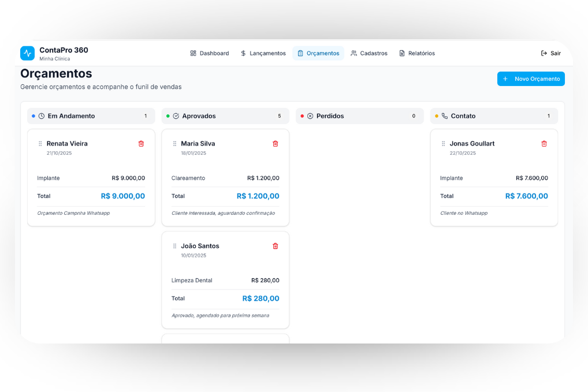This screenshot has width=588, height=392.
Task: Click grip handle on Maria Silva card
Action: point(174,144)
